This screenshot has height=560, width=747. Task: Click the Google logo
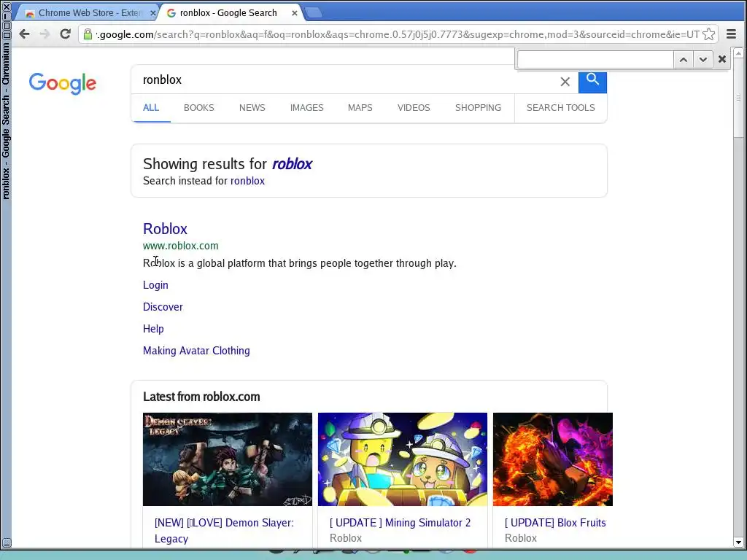63,83
